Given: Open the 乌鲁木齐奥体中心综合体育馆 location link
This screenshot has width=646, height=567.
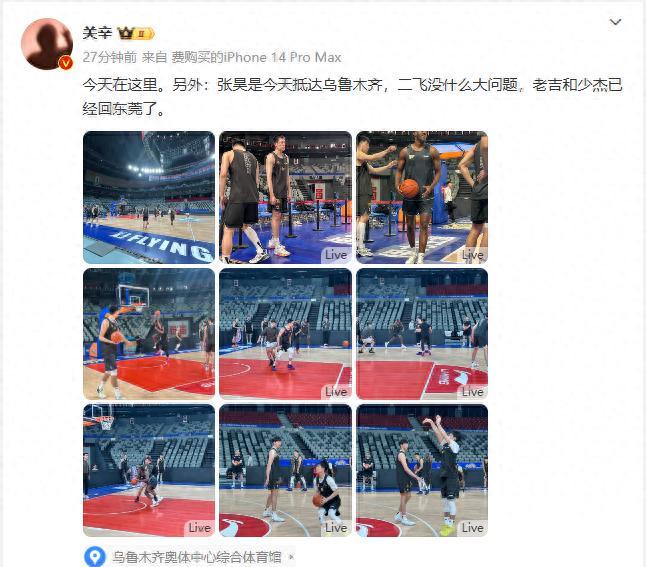Looking at the screenshot, I should click(197, 557).
